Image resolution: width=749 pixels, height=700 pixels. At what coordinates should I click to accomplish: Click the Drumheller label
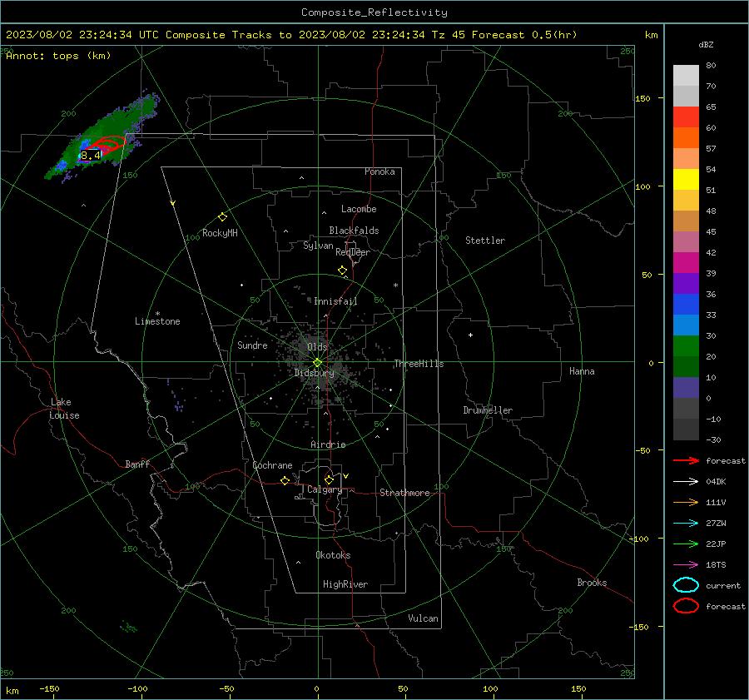point(488,410)
